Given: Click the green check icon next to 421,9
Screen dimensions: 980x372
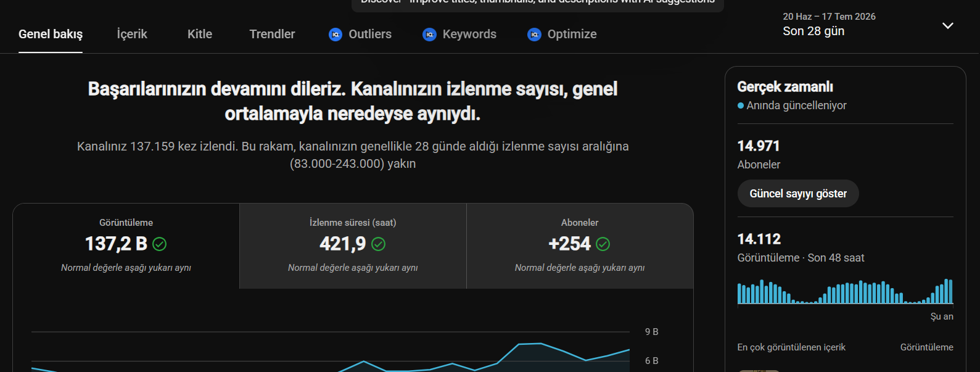Looking at the screenshot, I should 379,244.
